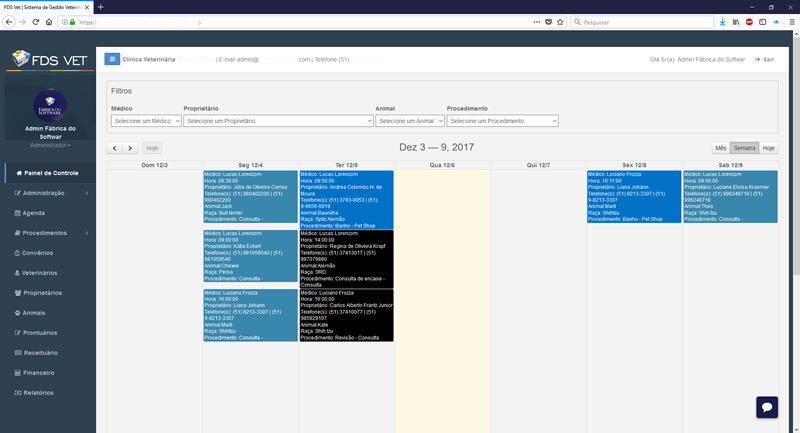
Task: Advance to next week with right arrow
Action: tap(130, 148)
